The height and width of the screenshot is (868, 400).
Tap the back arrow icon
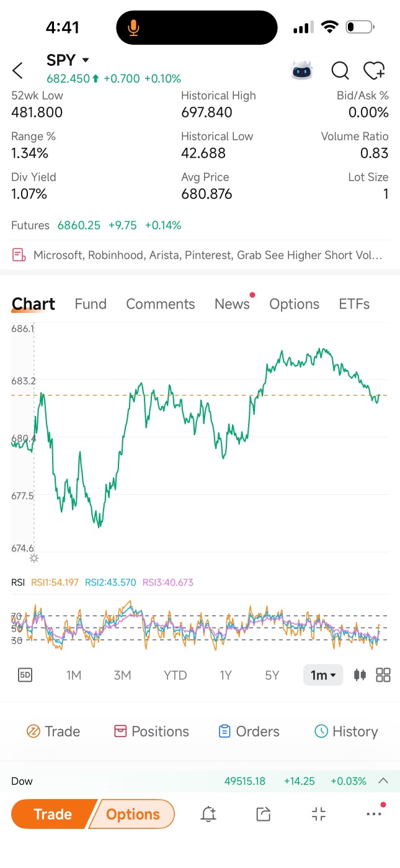point(17,71)
